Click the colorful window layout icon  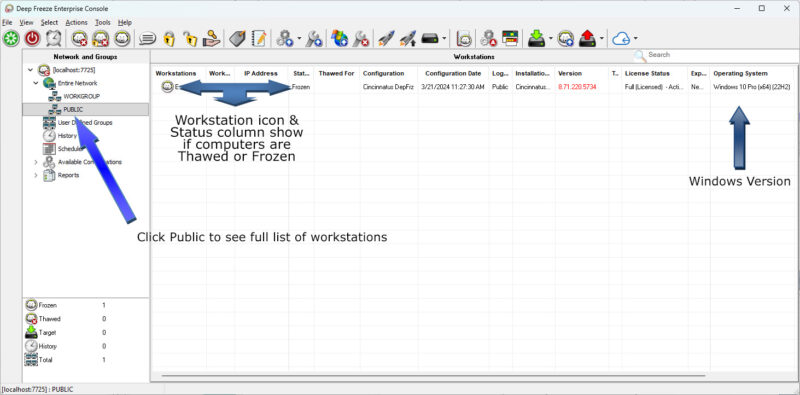tap(510, 38)
